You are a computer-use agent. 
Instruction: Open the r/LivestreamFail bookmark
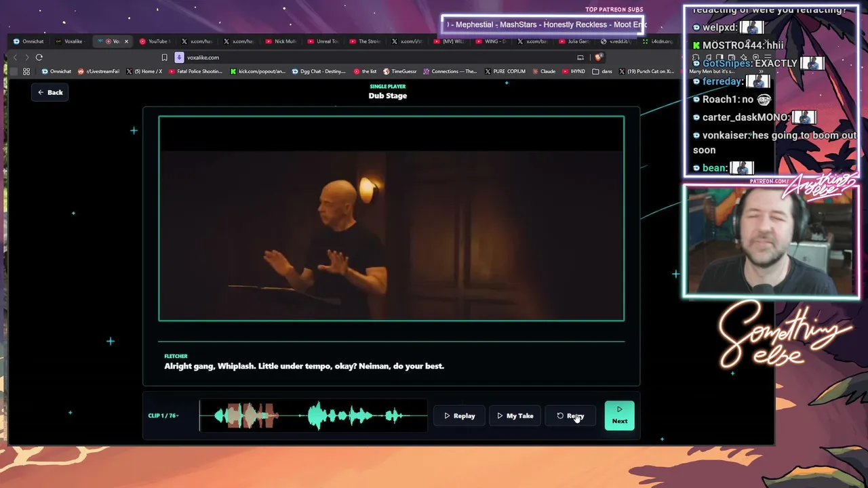(99, 71)
